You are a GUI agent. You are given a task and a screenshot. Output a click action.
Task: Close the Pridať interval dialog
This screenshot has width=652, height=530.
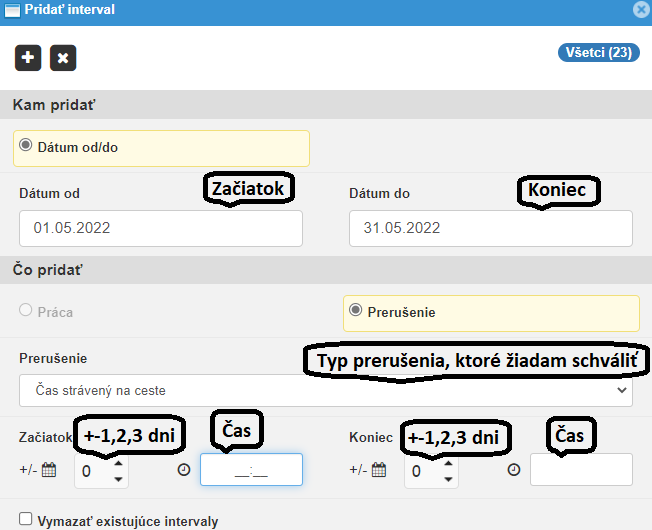click(641, 10)
